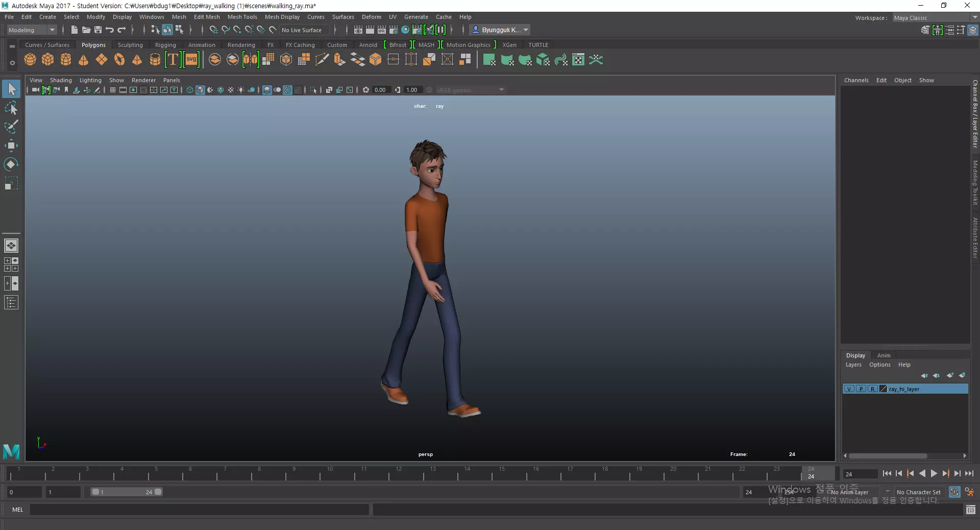
Task: Open the Modeling menu set dropdown
Action: click(x=31, y=30)
